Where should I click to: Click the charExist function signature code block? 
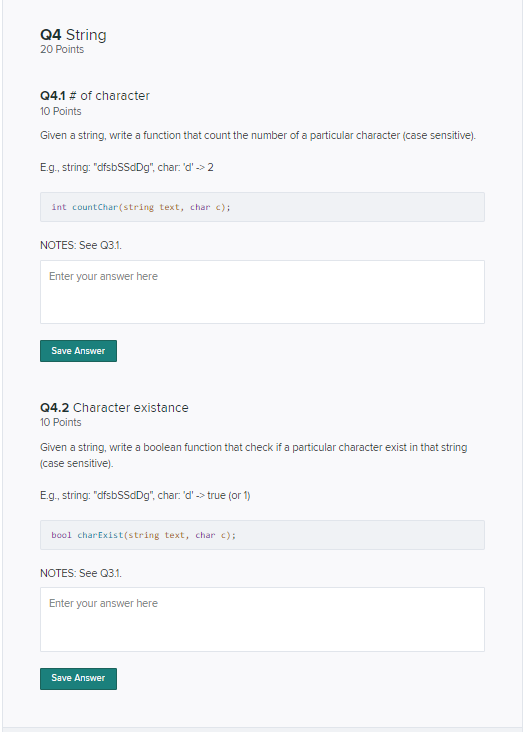pyautogui.click(x=262, y=535)
